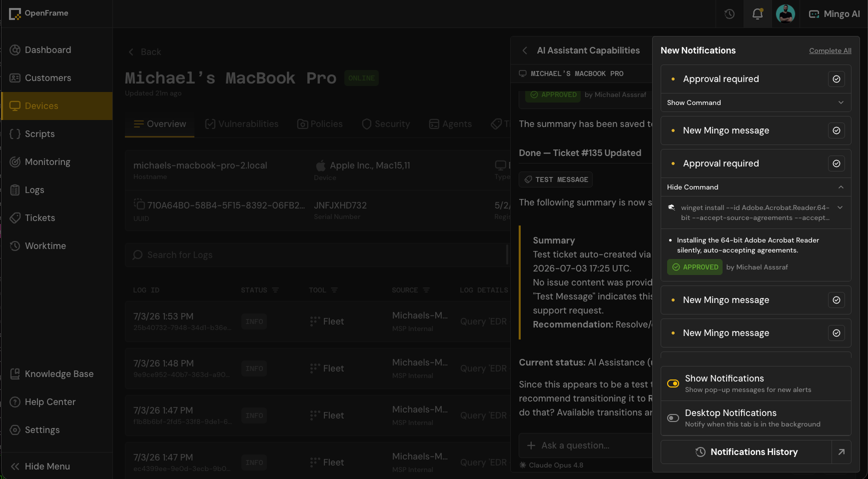Select Devices in the sidebar
Screen dimensions: 868x479
56,106
